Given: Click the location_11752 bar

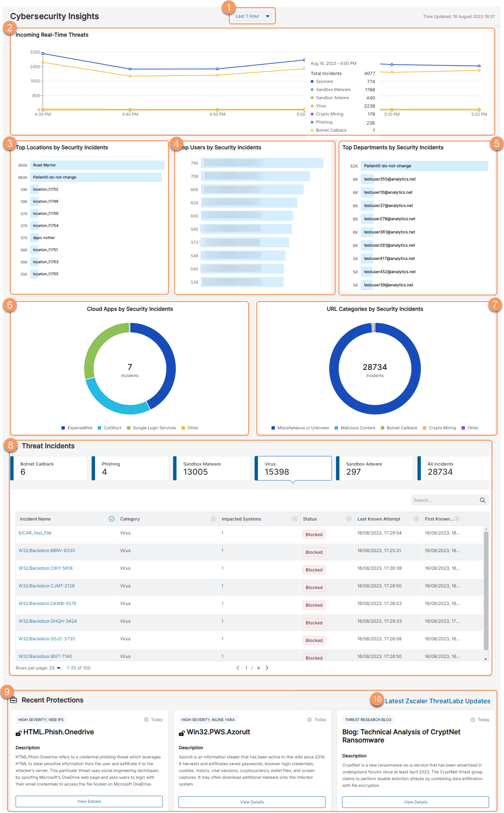Looking at the screenshot, I should [x=35, y=189].
